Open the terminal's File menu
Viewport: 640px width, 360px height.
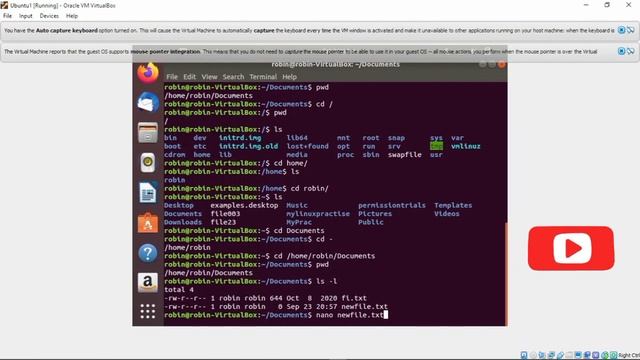click(172, 77)
